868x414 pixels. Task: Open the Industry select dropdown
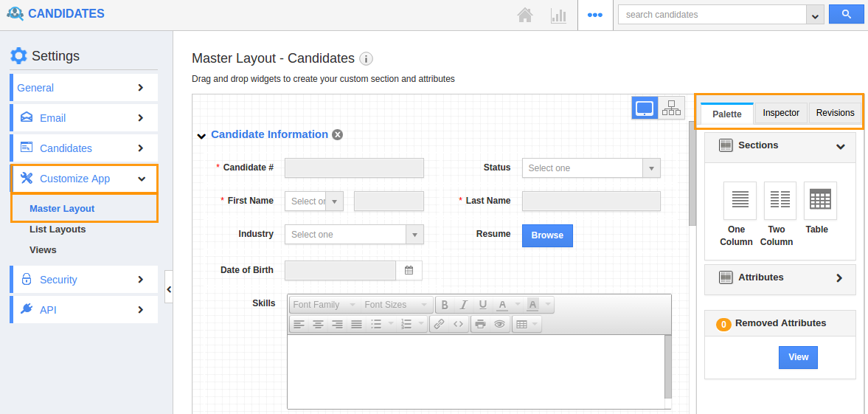pyautogui.click(x=354, y=235)
